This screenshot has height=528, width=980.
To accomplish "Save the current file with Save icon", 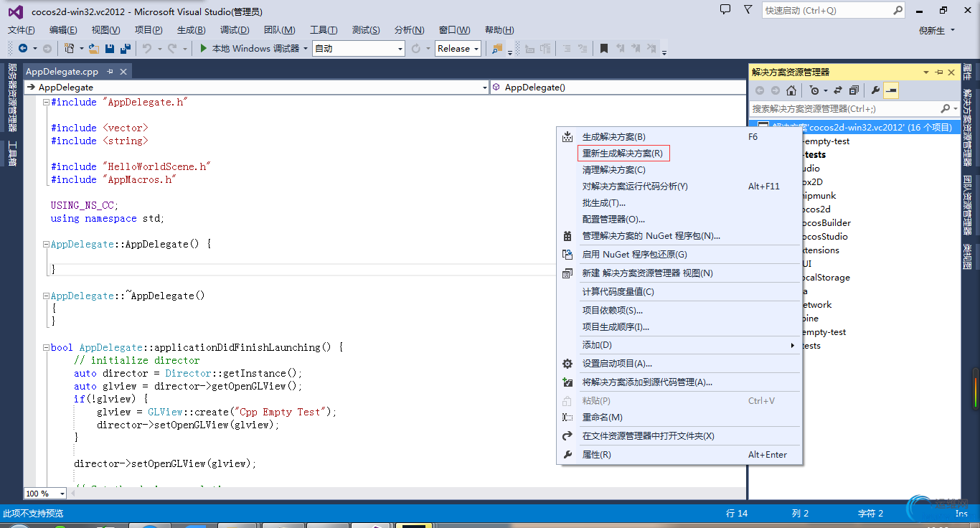I will [110, 48].
